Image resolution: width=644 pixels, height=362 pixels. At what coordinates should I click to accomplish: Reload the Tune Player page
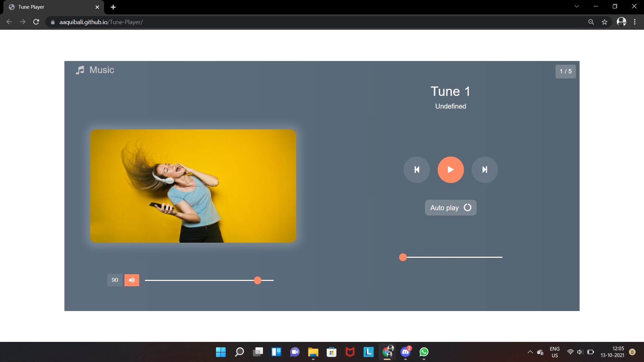(x=36, y=22)
